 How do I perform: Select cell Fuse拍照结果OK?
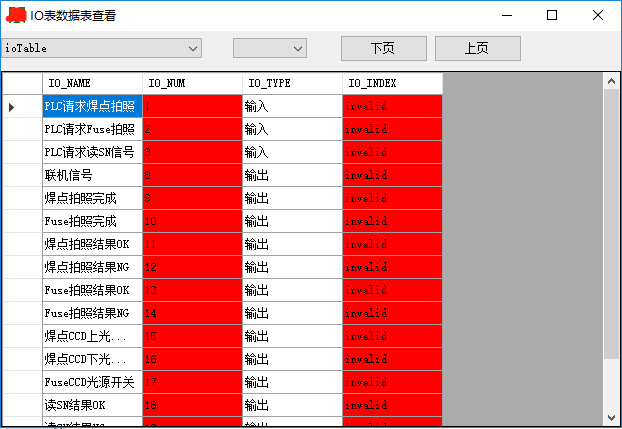click(x=92, y=290)
